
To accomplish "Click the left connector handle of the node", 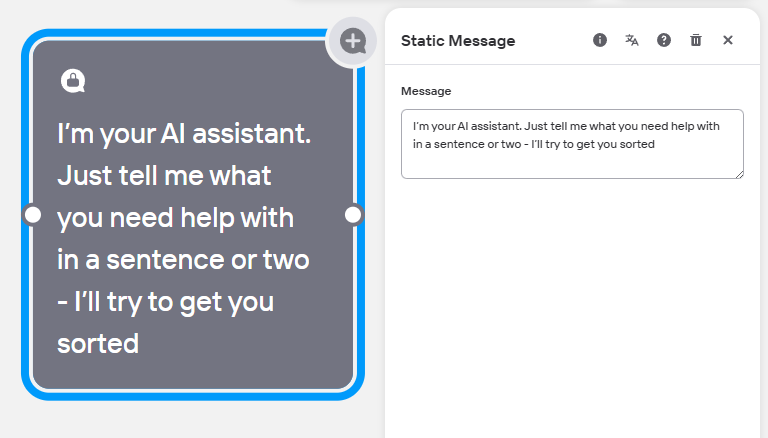I will pyautogui.click(x=32, y=215).
